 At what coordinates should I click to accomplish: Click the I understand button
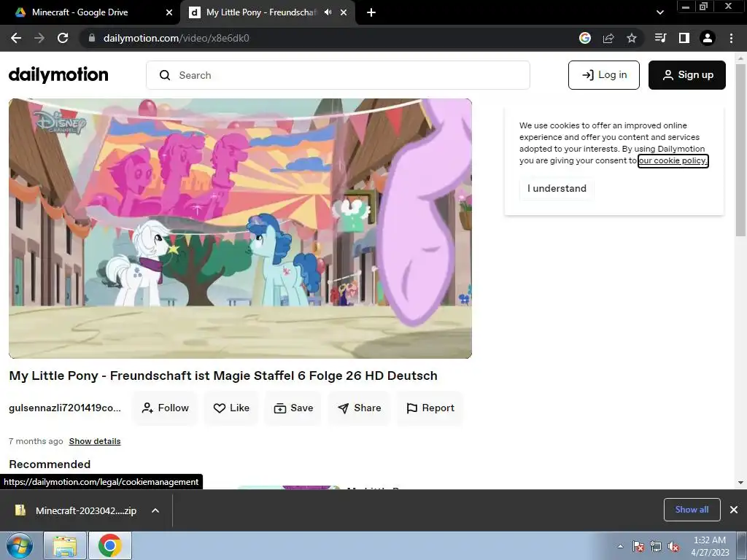[x=557, y=189]
